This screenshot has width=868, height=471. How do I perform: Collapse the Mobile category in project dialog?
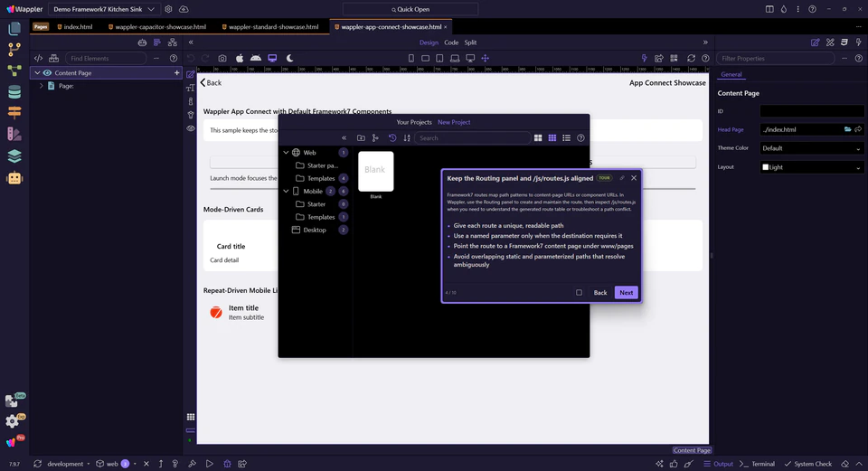(x=287, y=191)
